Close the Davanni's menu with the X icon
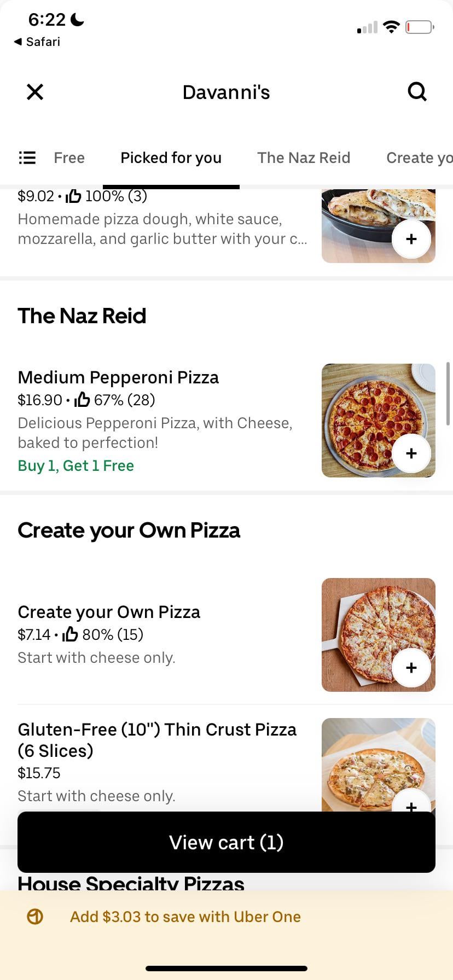The height and width of the screenshot is (980, 453). pyautogui.click(x=35, y=92)
